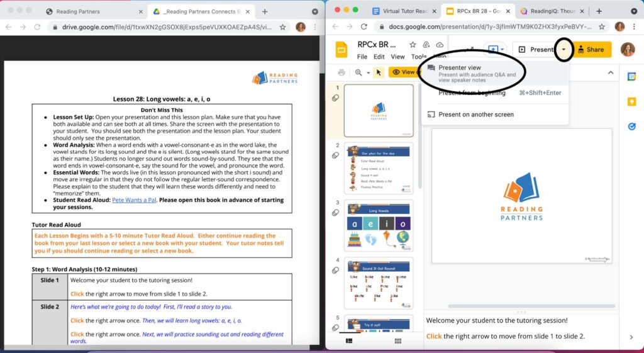Switch to Virtual Tutor Read tab
Image resolution: width=644 pixels, height=353 pixels.
click(x=404, y=11)
